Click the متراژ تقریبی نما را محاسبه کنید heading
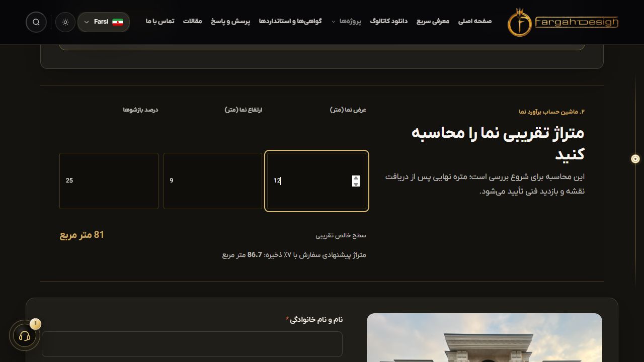The width and height of the screenshot is (644, 362). tap(498, 143)
